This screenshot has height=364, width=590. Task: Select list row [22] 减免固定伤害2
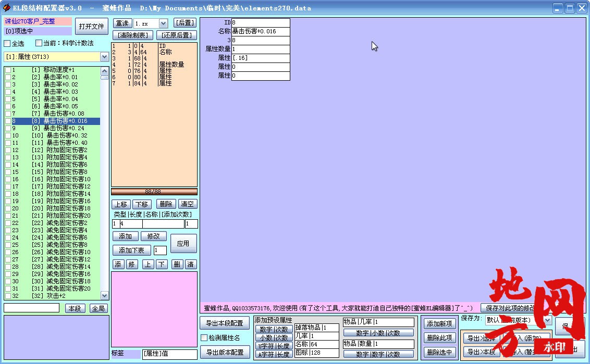click(x=52, y=223)
